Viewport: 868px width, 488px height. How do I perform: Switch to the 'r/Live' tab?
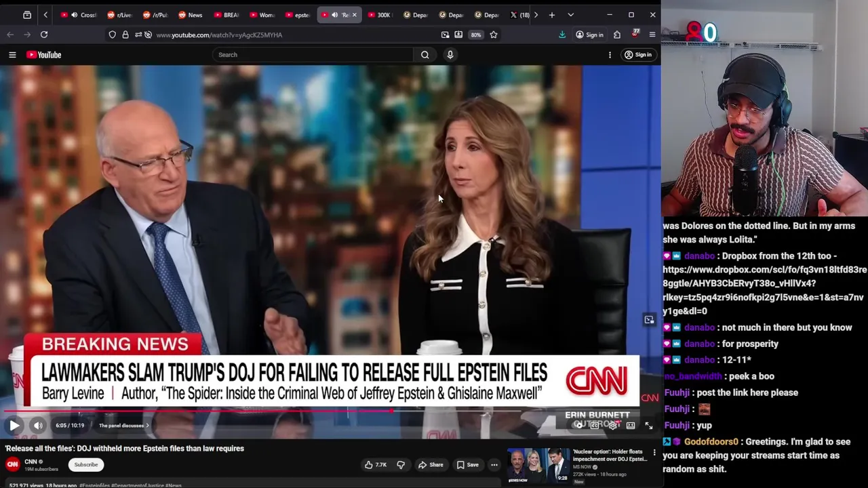(119, 15)
